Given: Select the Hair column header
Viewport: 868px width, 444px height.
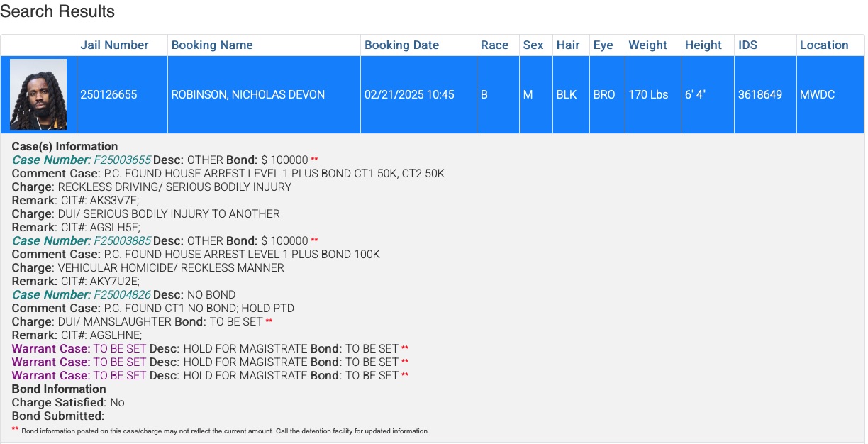Looking at the screenshot, I should 568,45.
